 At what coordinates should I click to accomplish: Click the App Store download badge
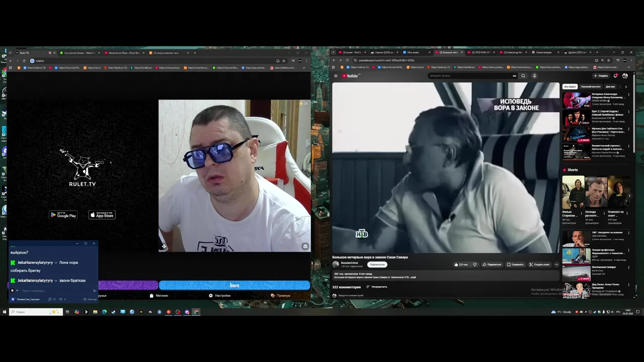[x=102, y=215]
